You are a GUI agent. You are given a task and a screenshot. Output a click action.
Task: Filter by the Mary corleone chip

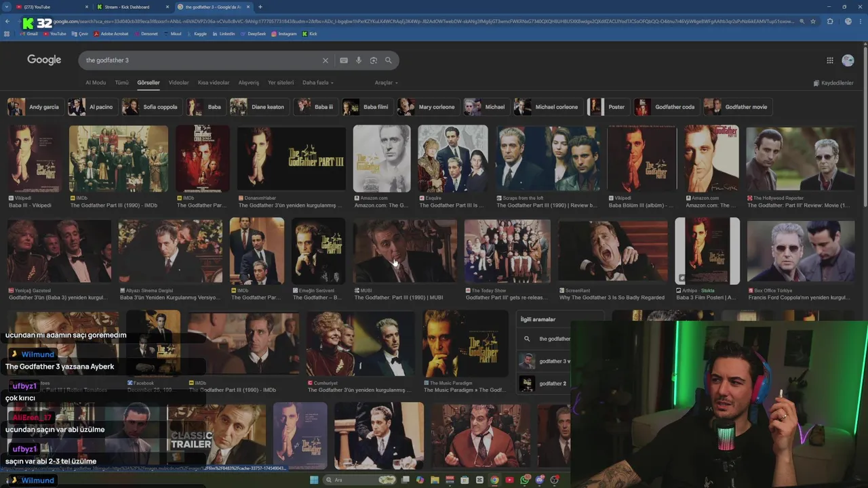point(427,107)
